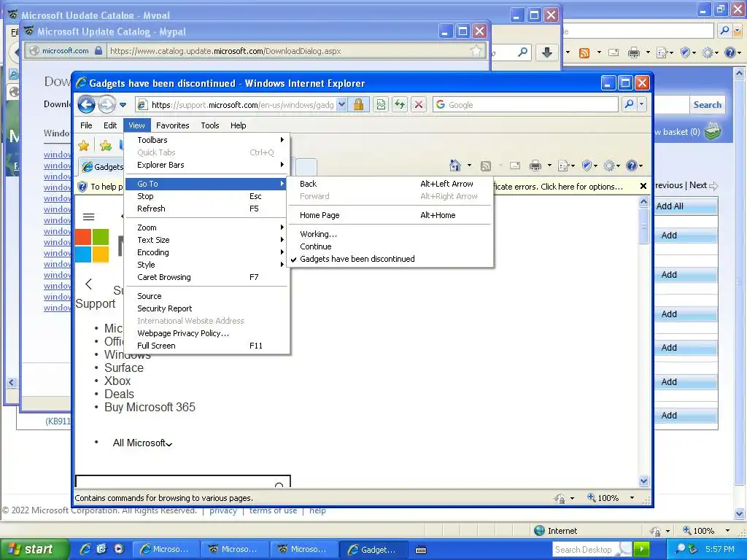This screenshot has height=560, width=747.
Task: Expand the Toolbars submenu
Action: pyautogui.click(x=206, y=140)
